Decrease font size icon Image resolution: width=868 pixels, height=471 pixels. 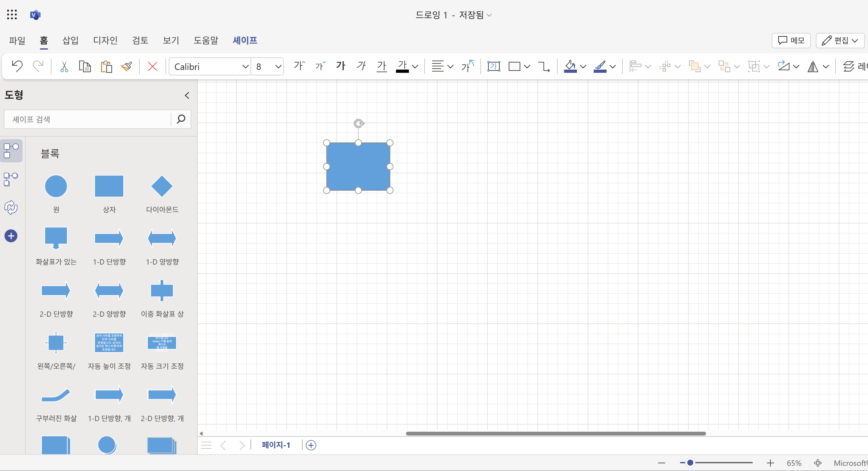320,66
